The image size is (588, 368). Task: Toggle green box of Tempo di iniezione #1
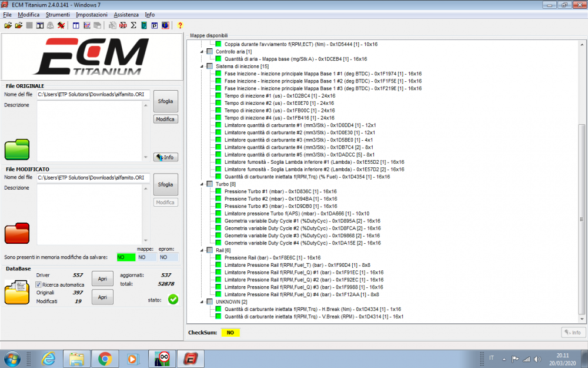[219, 96]
